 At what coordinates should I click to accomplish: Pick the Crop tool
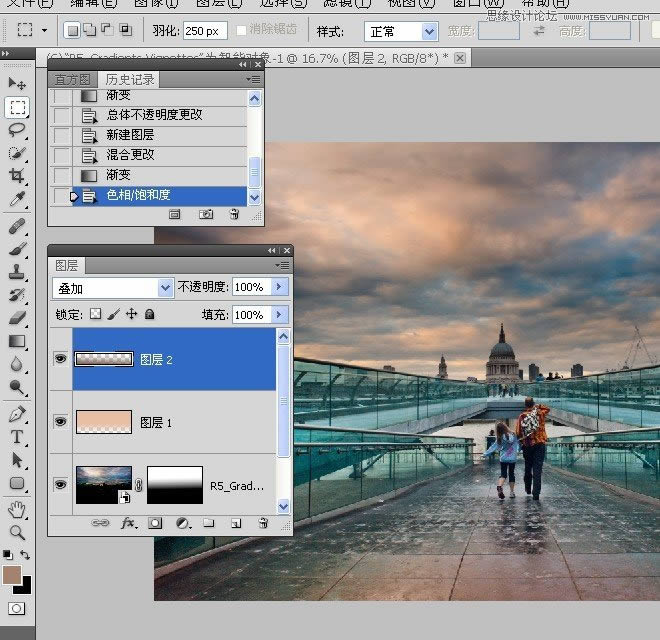[x=17, y=177]
